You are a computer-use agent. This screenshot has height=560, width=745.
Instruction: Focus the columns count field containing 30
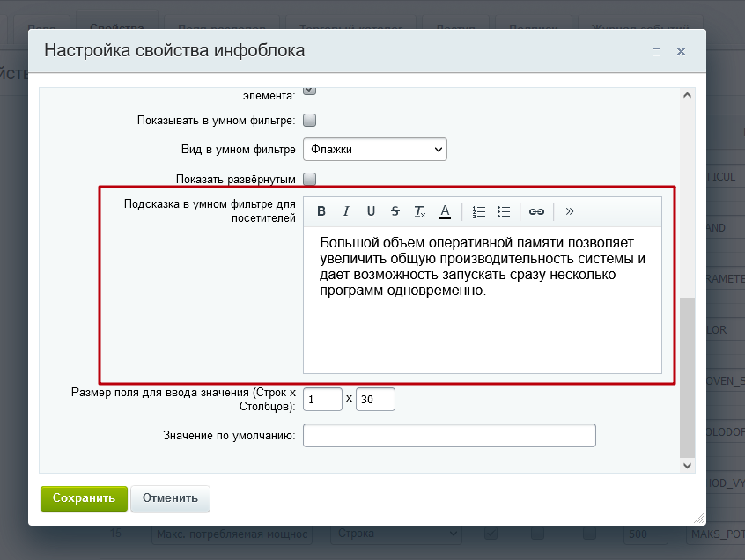pos(375,400)
